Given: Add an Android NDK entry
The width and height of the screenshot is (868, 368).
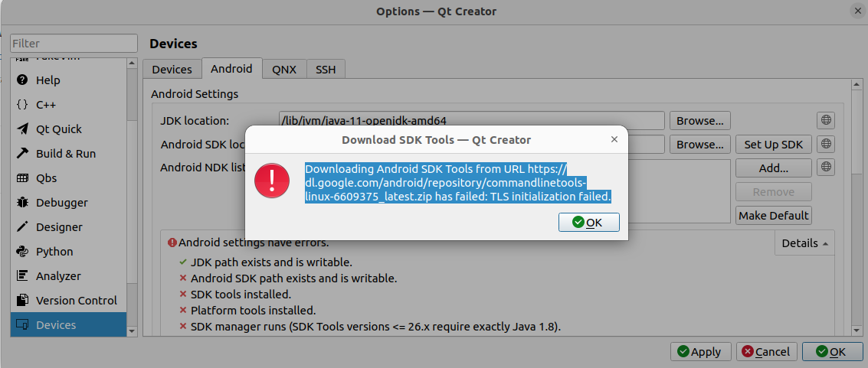Looking at the screenshot, I should (773, 168).
